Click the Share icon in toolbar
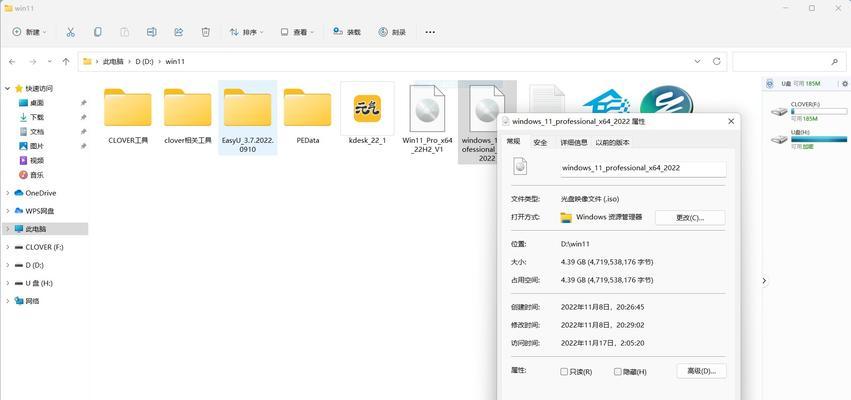Image resolution: width=851 pixels, height=400 pixels. [x=179, y=33]
